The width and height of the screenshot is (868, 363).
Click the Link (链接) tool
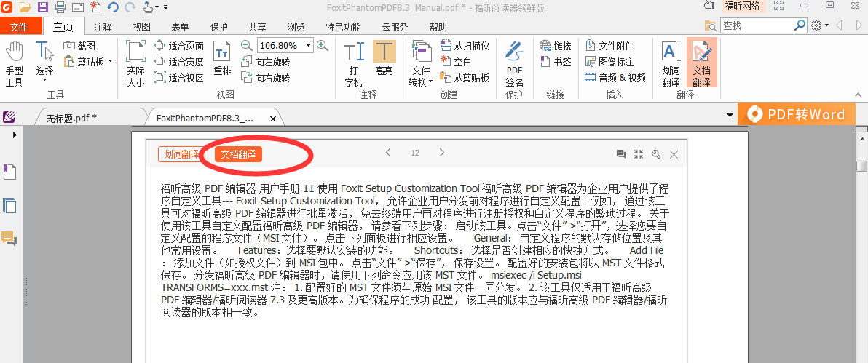[x=555, y=46]
